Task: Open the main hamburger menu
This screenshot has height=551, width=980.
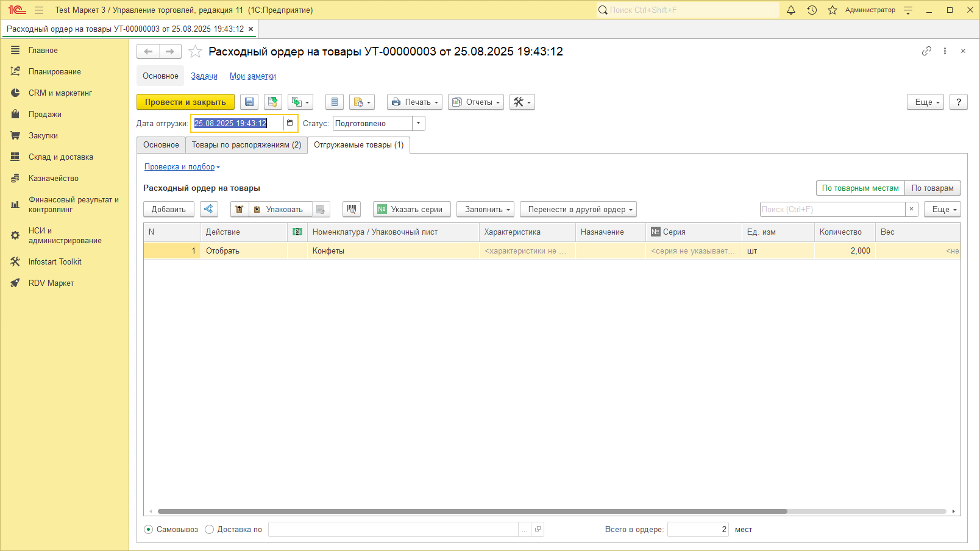Action: coord(39,10)
